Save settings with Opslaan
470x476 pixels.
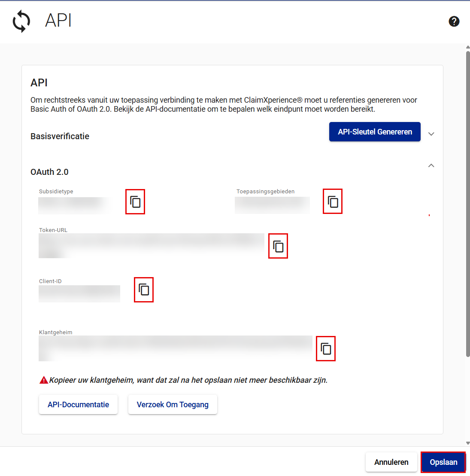tap(443, 462)
